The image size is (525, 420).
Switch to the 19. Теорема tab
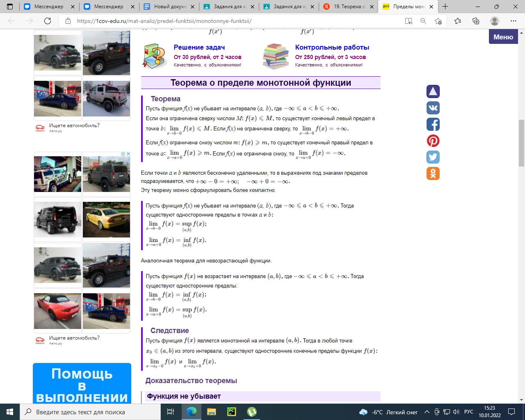click(349, 7)
